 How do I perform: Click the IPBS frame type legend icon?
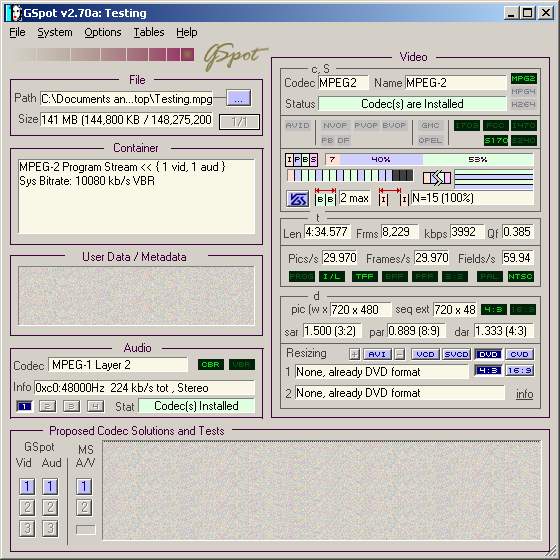click(301, 160)
